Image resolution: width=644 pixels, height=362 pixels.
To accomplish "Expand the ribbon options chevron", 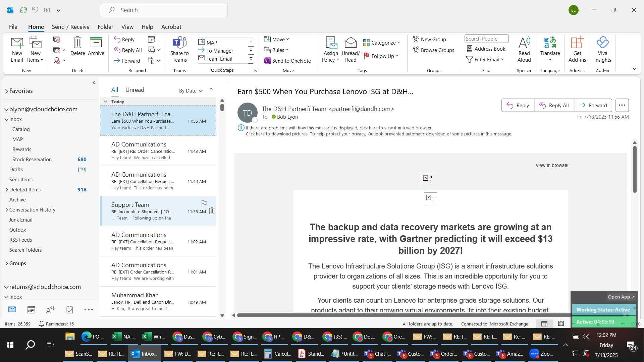I will pos(634,69).
